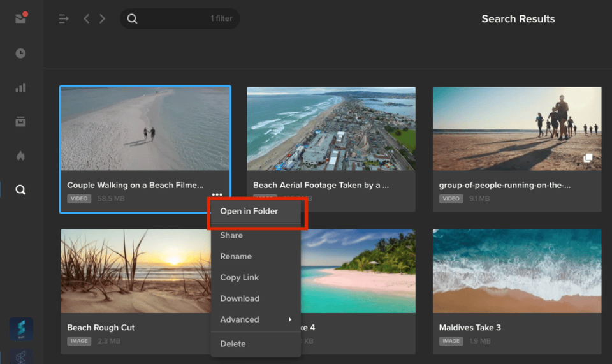
Task: Open the Maldives Take 3 thumbnail
Action: coord(517,271)
